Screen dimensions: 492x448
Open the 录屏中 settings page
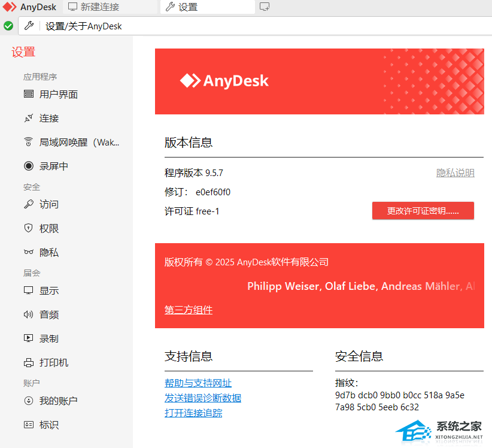(x=54, y=166)
